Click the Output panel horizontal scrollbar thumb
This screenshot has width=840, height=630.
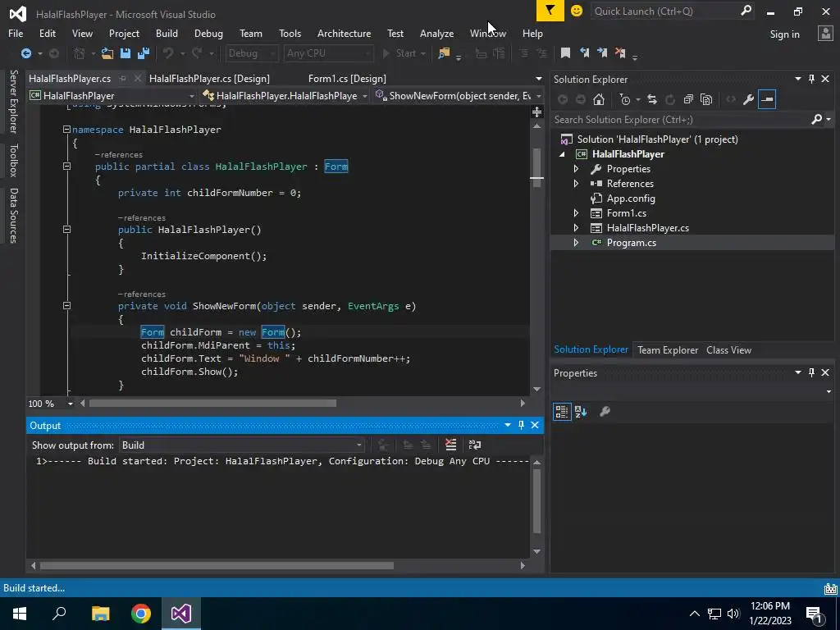(x=217, y=566)
